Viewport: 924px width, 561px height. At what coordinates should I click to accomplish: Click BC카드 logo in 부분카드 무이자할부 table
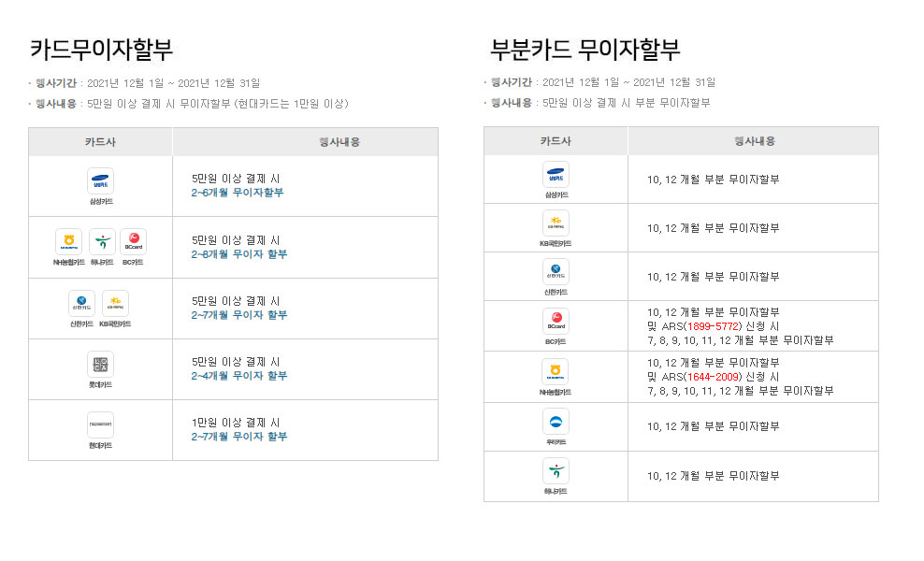click(556, 321)
